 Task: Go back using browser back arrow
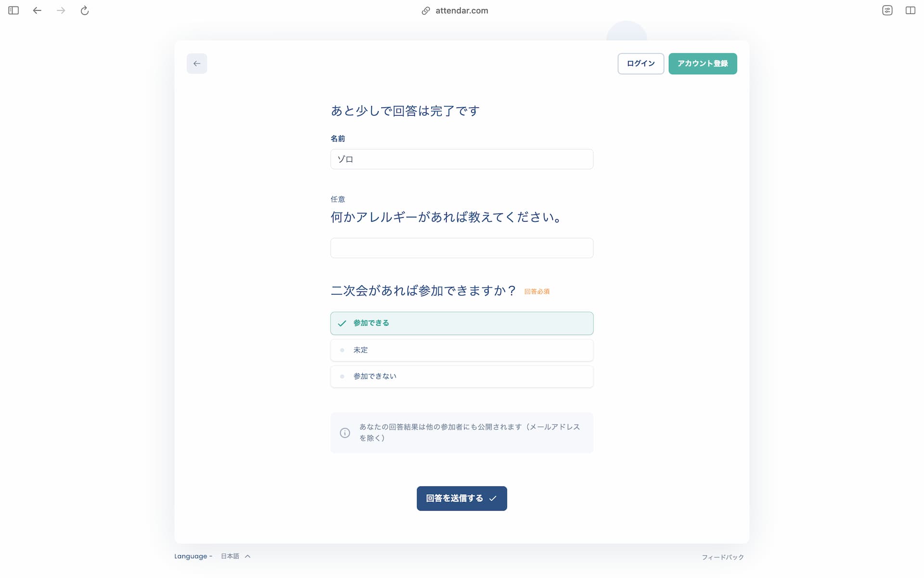tap(37, 11)
